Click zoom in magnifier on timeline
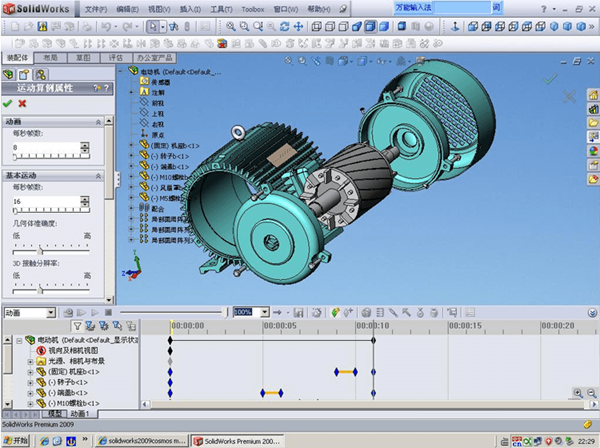The width and height of the screenshot is (600, 448). pyautogui.click(x=577, y=393)
